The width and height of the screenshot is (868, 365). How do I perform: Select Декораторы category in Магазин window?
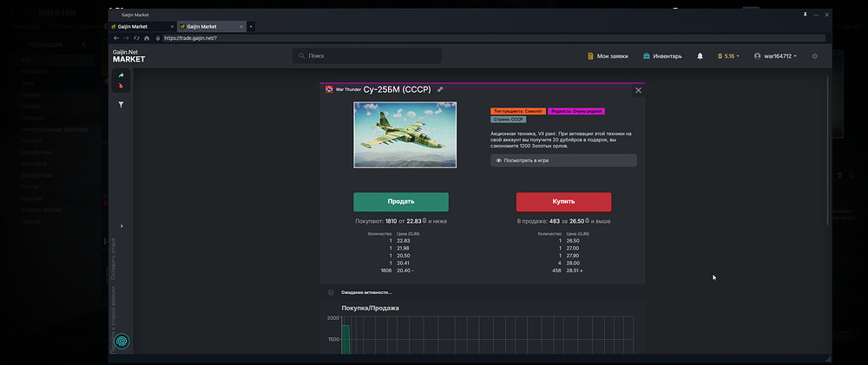point(36,175)
